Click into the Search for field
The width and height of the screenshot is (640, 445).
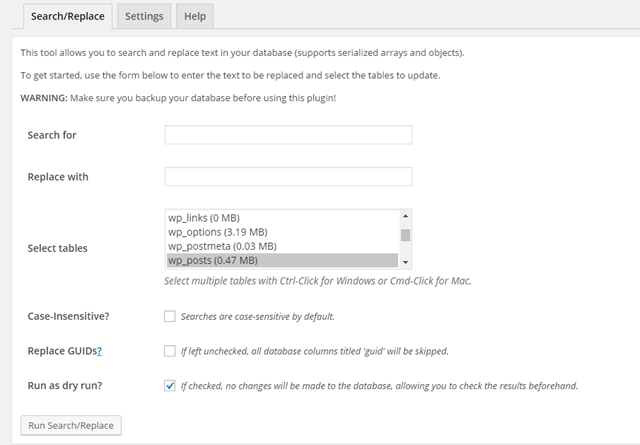(289, 135)
